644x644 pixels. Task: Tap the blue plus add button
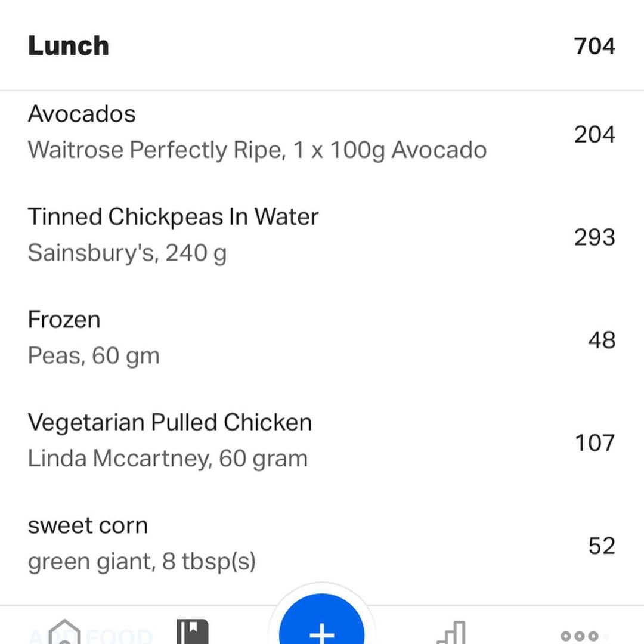321,624
